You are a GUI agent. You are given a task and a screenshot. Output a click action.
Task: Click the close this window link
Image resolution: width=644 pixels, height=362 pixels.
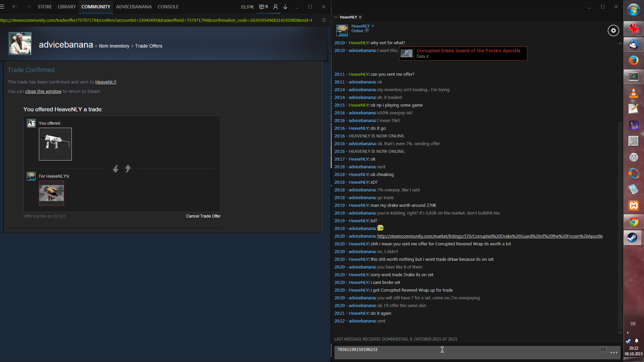(43, 92)
